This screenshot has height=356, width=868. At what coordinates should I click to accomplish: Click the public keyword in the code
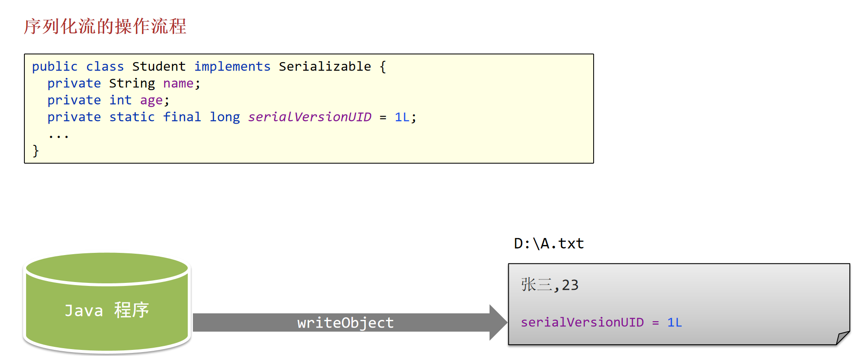point(55,67)
